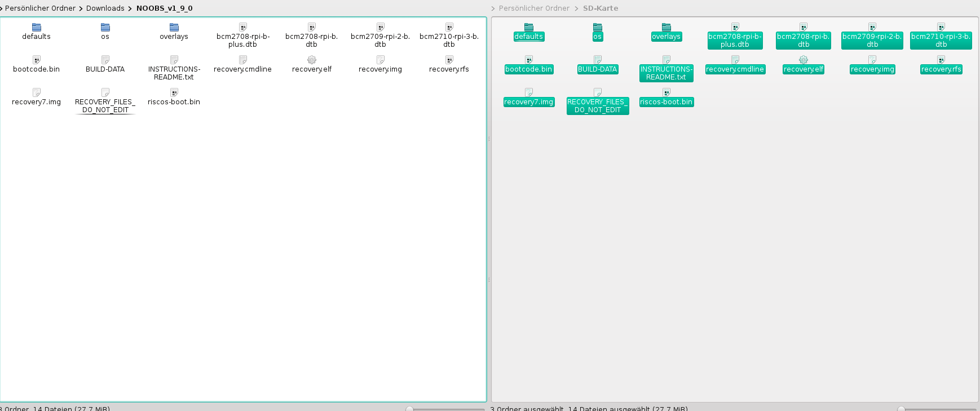
Task: Select bcm2709-rpi-2-b.dtb file icon in left pane
Action: click(x=381, y=27)
